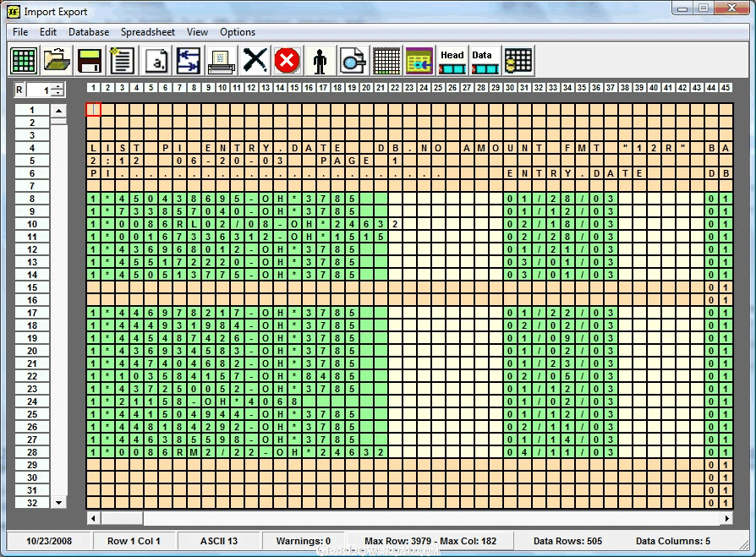
Task: Click the Data Columns: 5 status text
Action: coord(672,541)
